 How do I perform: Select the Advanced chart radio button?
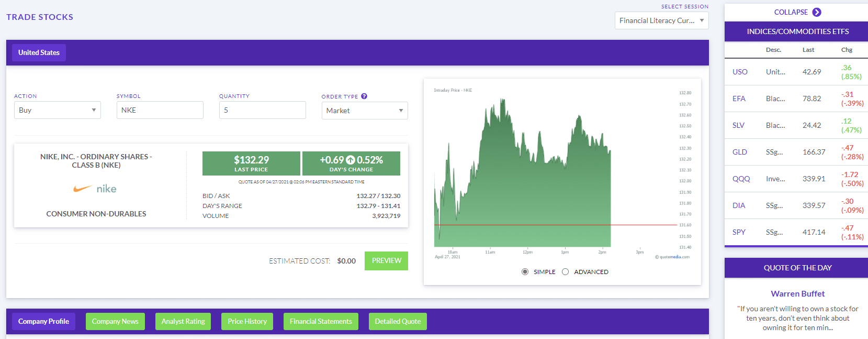click(x=565, y=272)
